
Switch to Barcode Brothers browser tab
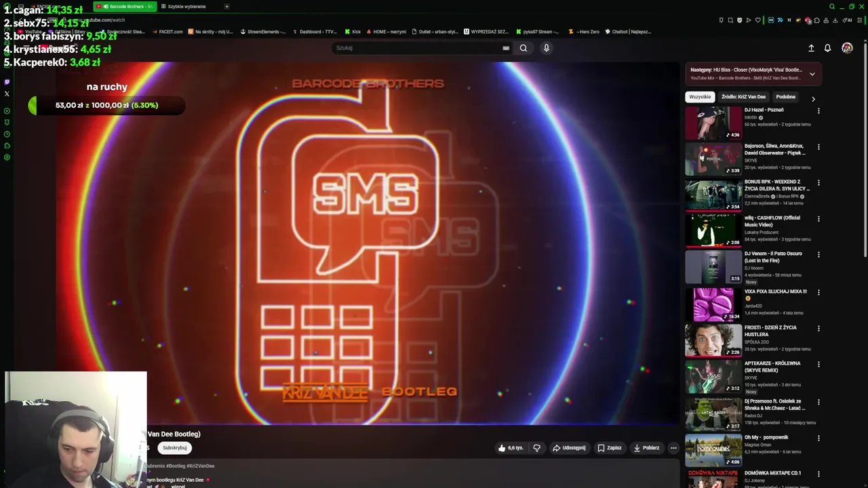coord(125,6)
